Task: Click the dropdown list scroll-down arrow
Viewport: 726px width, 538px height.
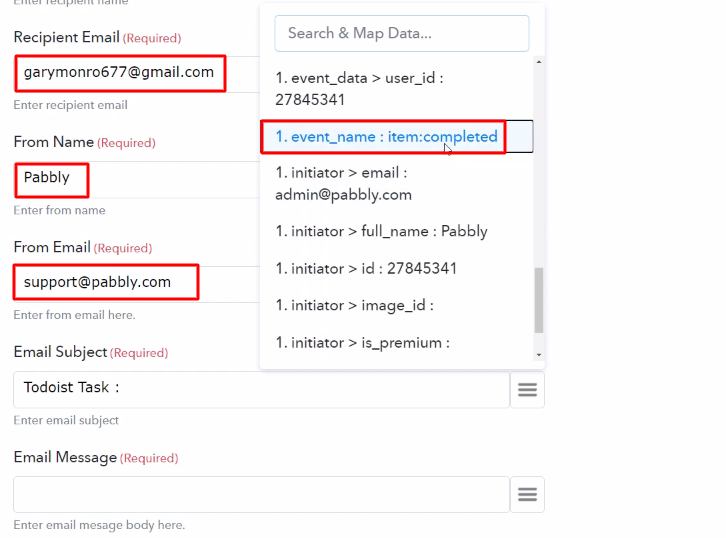Action: point(538,355)
